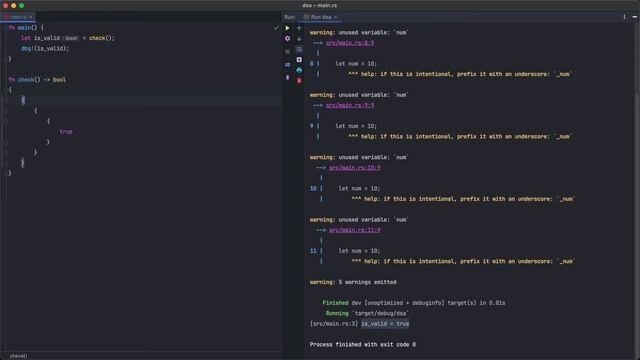The height and width of the screenshot is (360, 640).
Task: Open link src/main.rs:8:9 in console
Action: (350, 43)
